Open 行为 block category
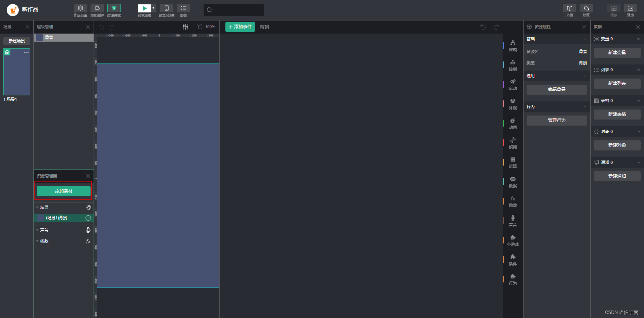This screenshot has width=644, height=318. click(x=513, y=280)
